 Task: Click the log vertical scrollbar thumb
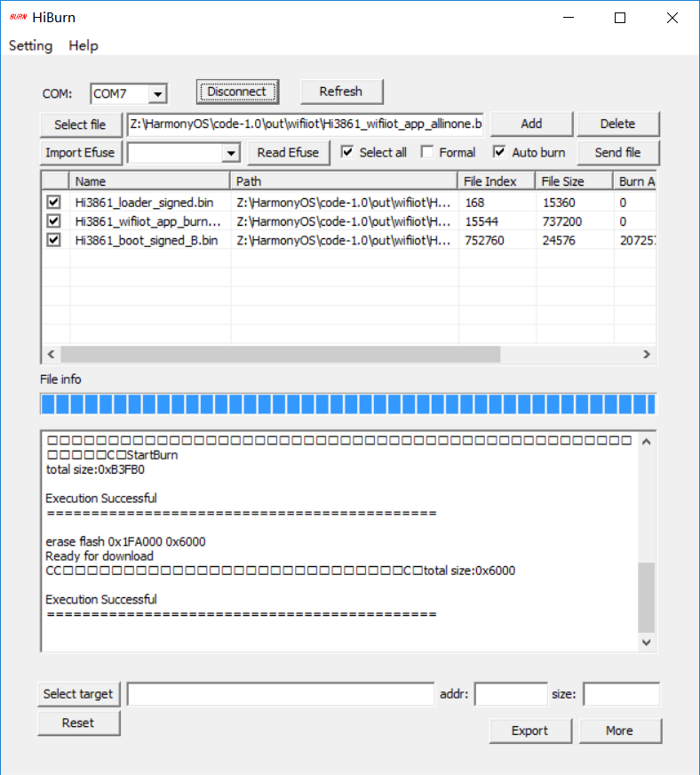point(646,597)
